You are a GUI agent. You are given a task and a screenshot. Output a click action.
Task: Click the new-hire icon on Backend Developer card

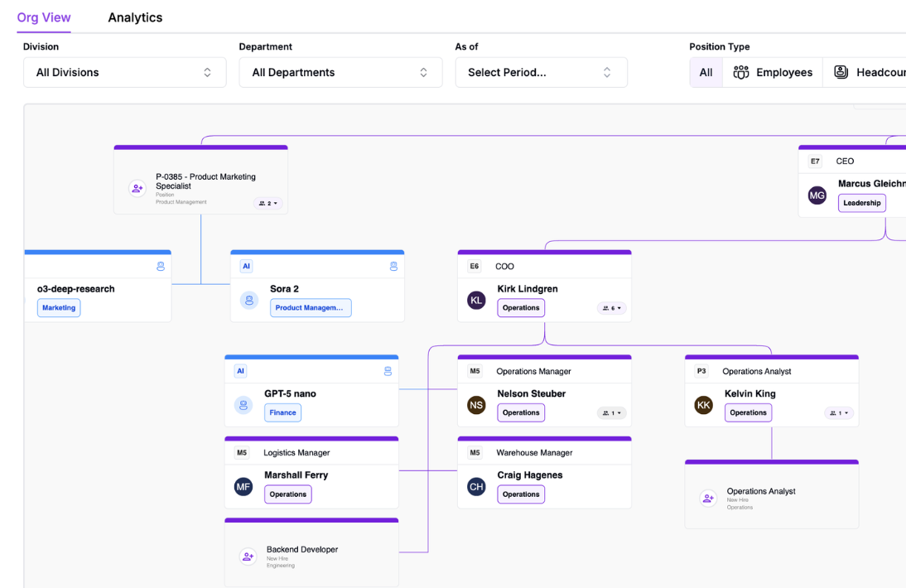tap(247, 557)
